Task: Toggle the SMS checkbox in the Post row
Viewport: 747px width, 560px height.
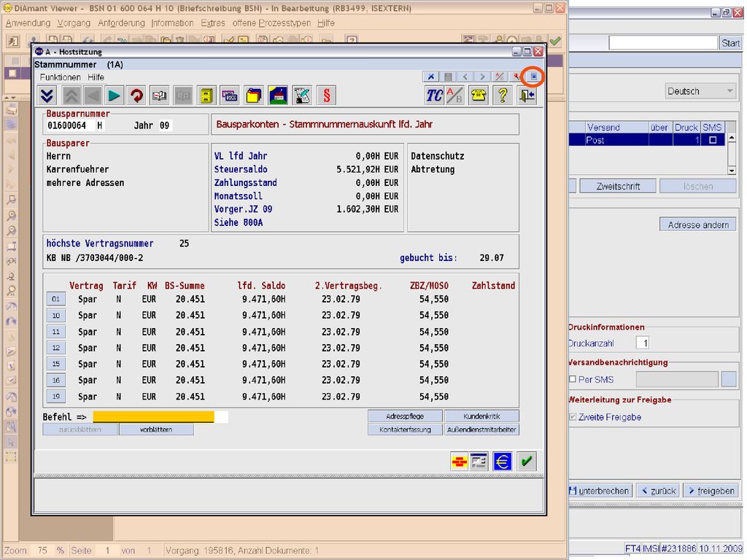Action: tap(713, 140)
